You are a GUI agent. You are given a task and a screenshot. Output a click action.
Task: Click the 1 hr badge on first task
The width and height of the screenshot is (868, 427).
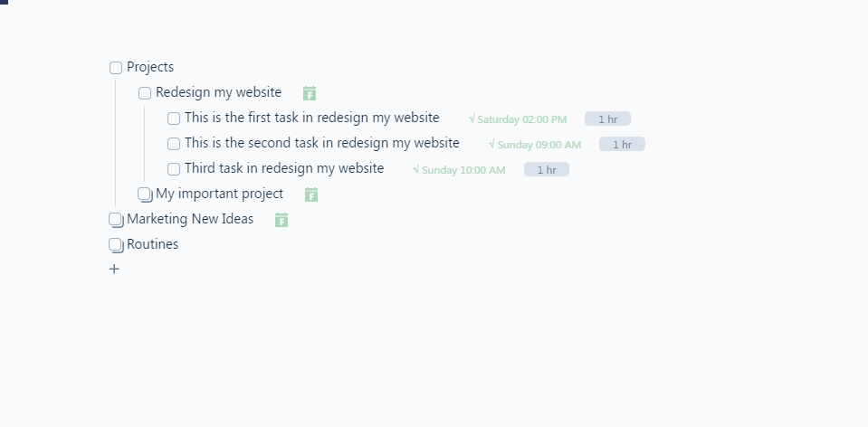pos(607,119)
